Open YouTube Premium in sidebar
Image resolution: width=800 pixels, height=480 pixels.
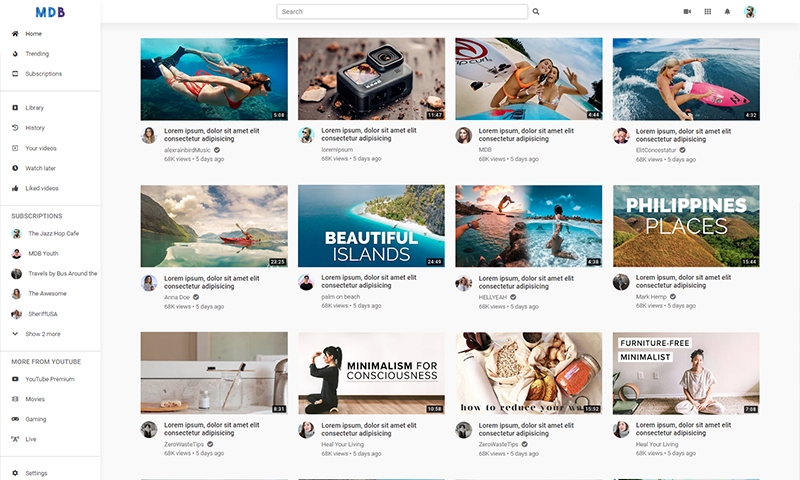[50, 379]
